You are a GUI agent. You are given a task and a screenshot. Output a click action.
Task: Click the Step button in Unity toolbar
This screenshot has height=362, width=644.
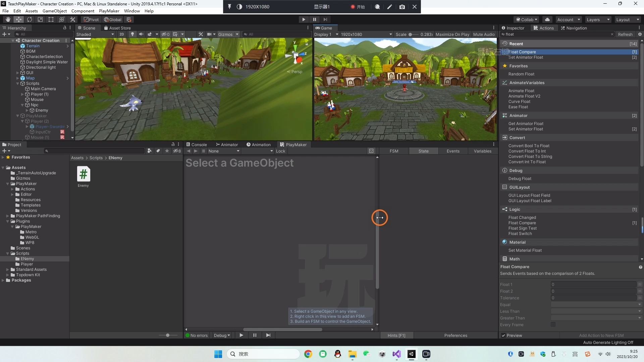point(325,19)
